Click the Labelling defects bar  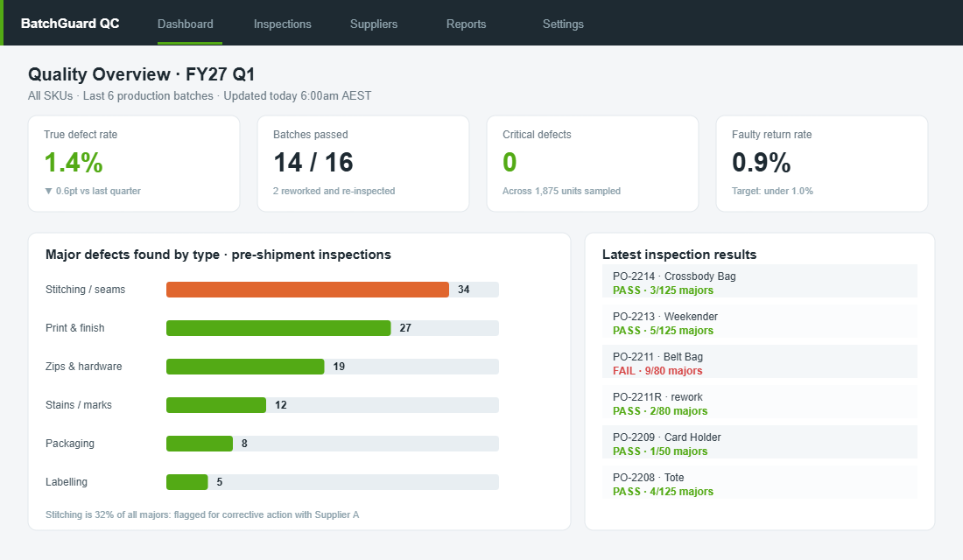(x=187, y=482)
